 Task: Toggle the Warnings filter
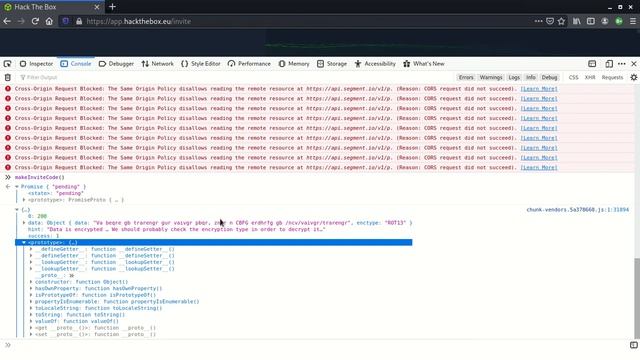tap(491, 77)
